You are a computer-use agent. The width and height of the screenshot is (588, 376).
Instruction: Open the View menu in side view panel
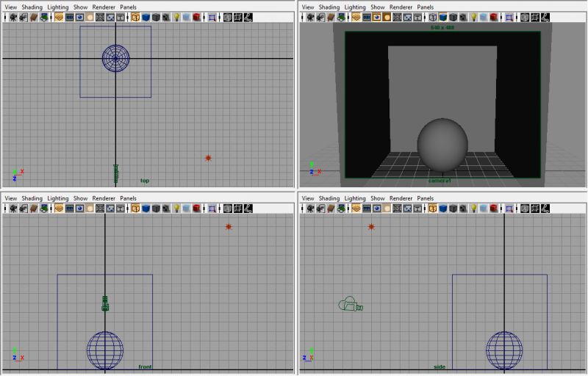click(308, 198)
